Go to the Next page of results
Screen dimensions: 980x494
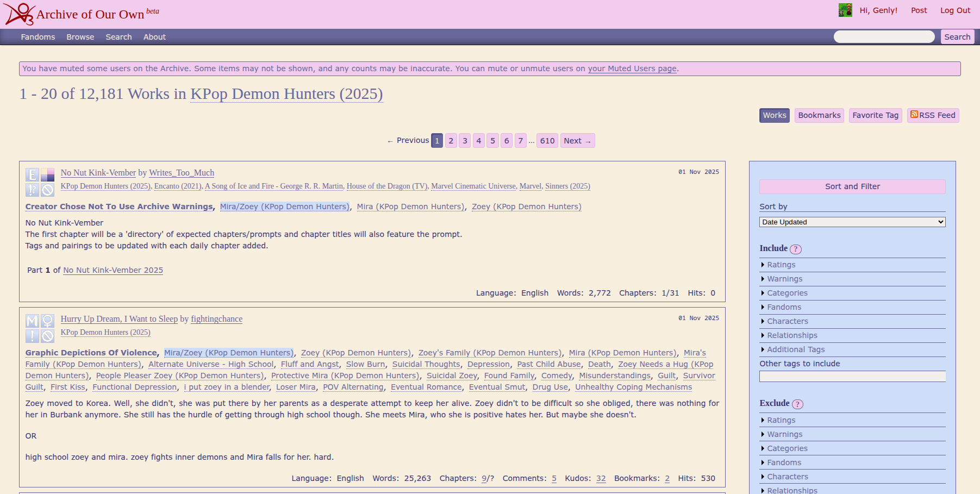577,141
